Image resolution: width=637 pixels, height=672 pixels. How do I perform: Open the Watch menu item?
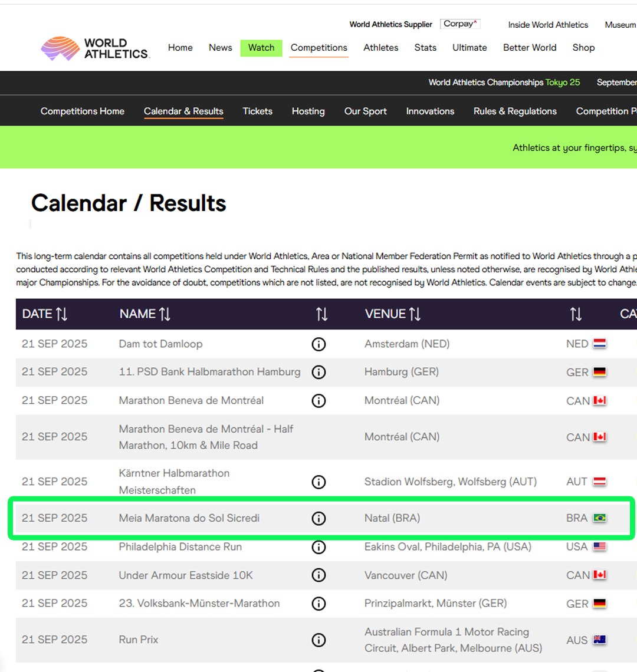point(261,48)
